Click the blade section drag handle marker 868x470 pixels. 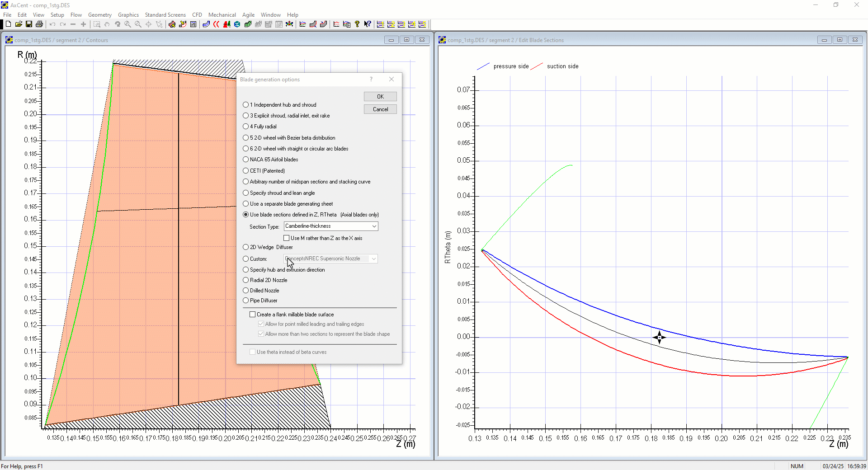coord(659,338)
